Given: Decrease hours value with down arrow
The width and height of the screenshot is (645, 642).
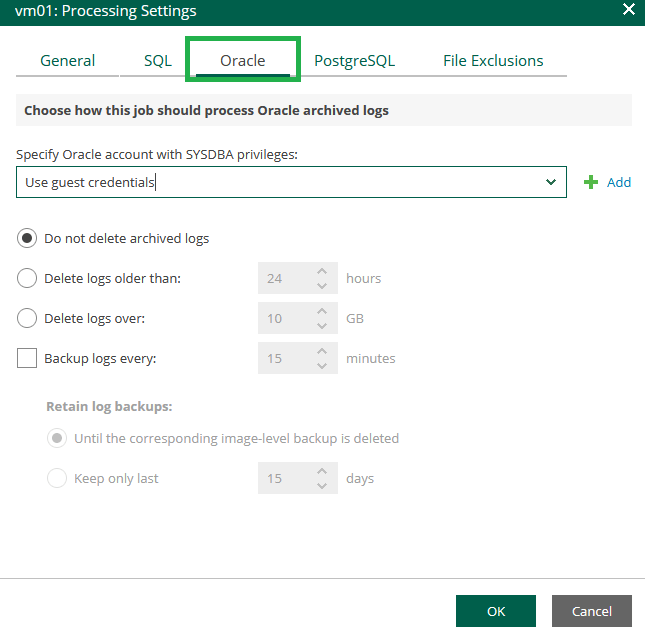Looking at the screenshot, I should [x=322, y=285].
